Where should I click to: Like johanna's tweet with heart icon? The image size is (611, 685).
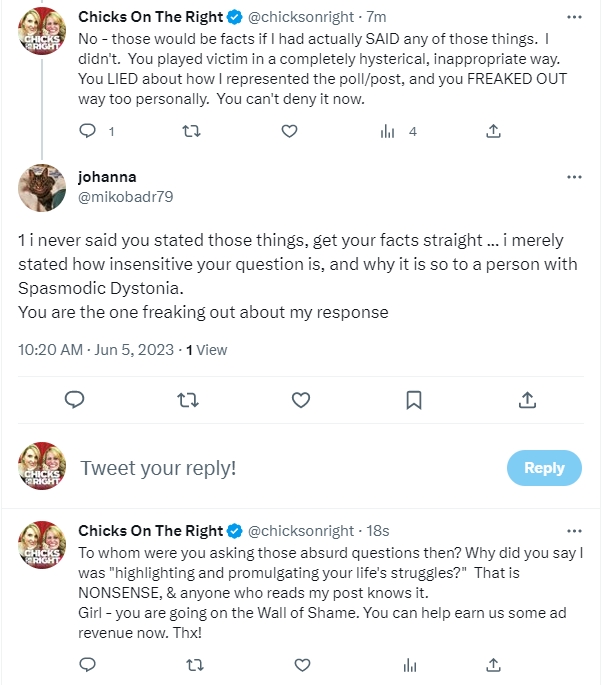tap(300, 400)
